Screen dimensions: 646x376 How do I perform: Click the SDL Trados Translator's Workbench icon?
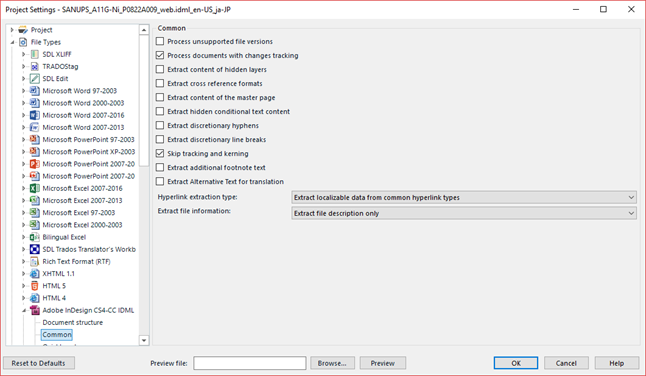pyautogui.click(x=35, y=249)
